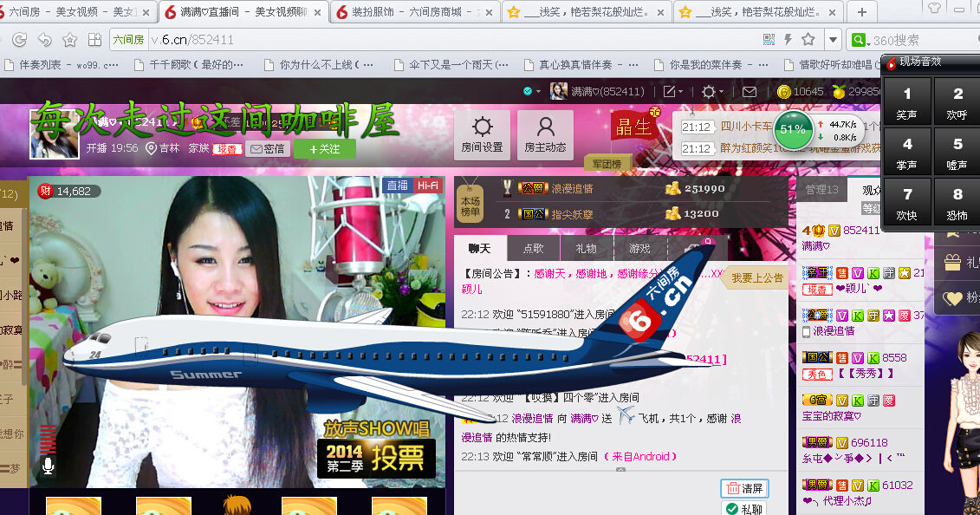This screenshot has height=515, width=980.
Task: Clear the chat with 清屏
Action: pos(744,488)
